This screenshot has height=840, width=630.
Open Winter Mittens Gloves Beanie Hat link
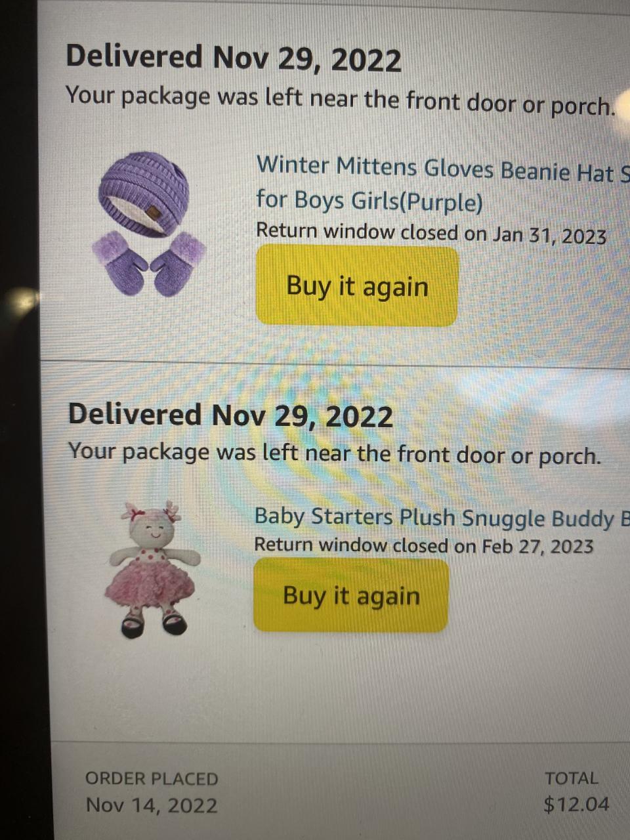pyautogui.click(x=443, y=169)
